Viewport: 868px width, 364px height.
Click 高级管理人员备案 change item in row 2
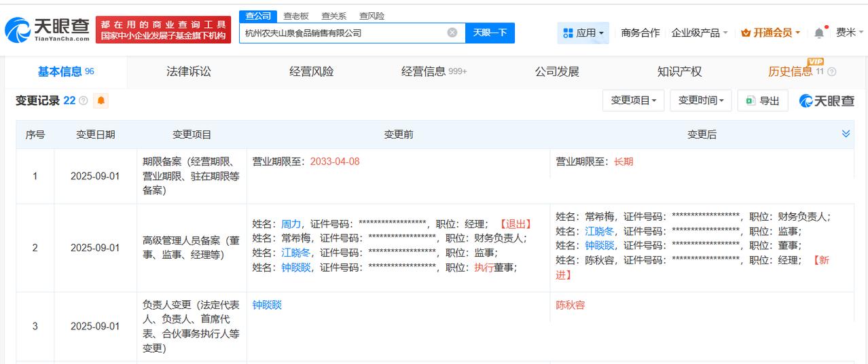[x=191, y=248]
